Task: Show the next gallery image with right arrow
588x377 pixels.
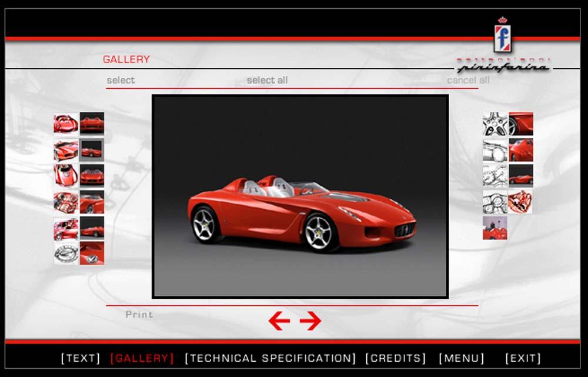Action: click(310, 321)
